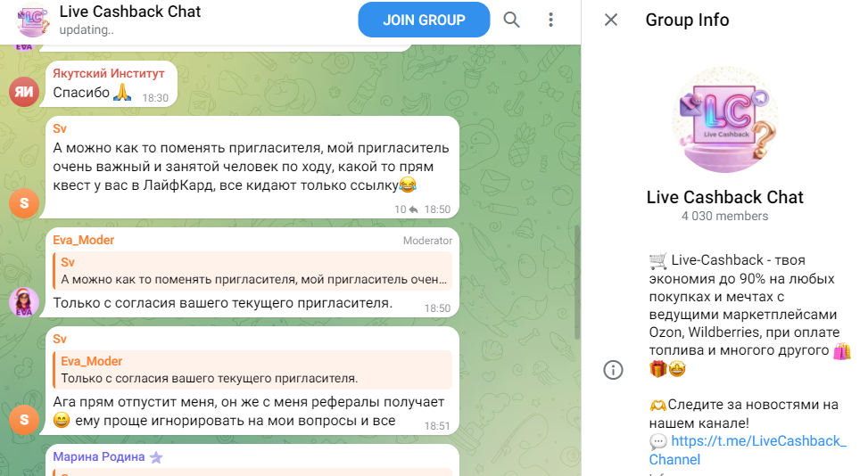The width and height of the screenshot is (868, 476).
Task: Close the Group Info panel
Action: click(x=611, y=20)
